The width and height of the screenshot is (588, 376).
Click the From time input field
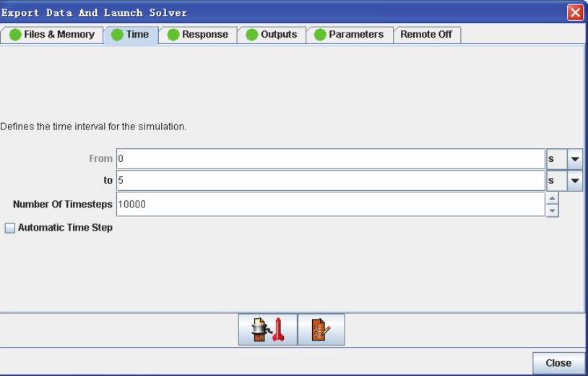point(330,159)
